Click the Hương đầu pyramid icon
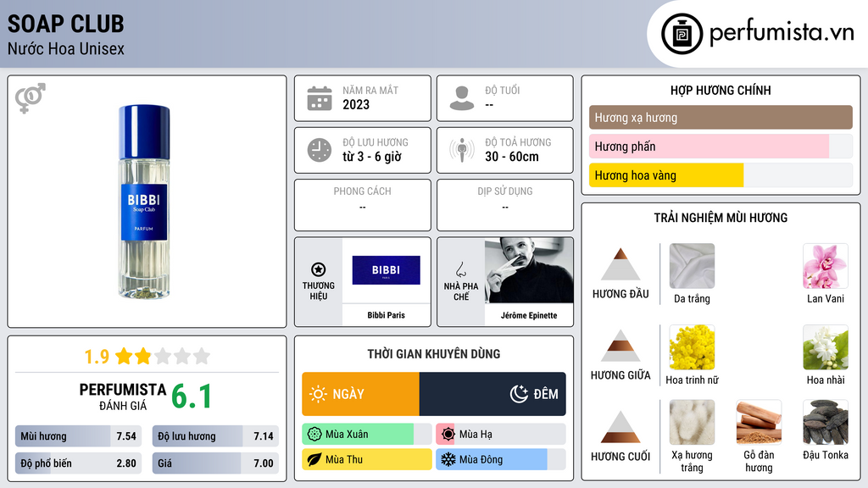Screen dimensions: 868x488 [x=620, y=264]
